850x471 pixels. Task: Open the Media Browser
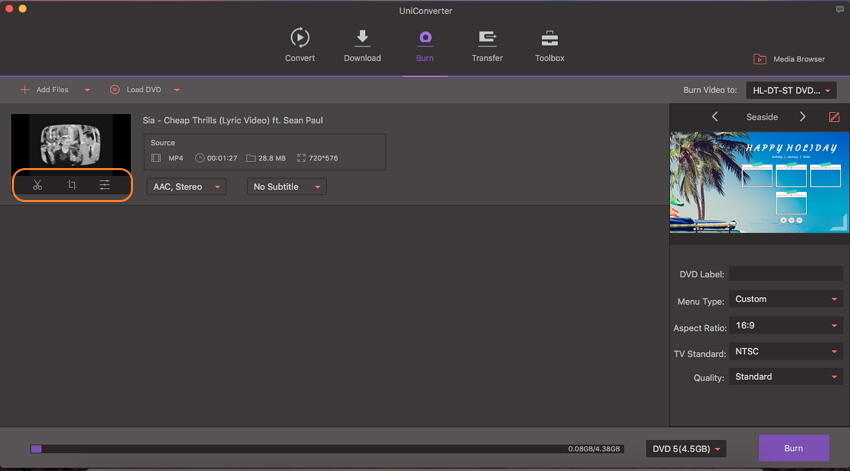(789, 59)
